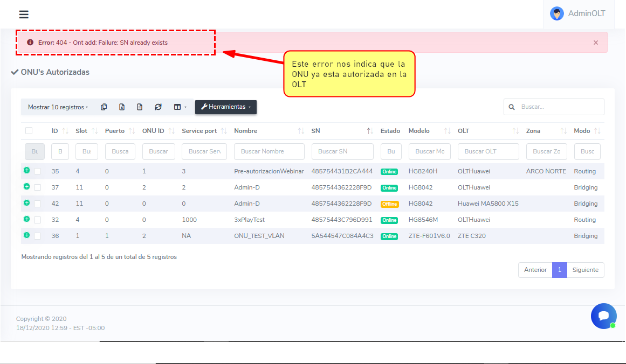Viewport: 626px width, 364px height.
Task: Select the checkbox for ID 42 row
Action: (37, 204)
